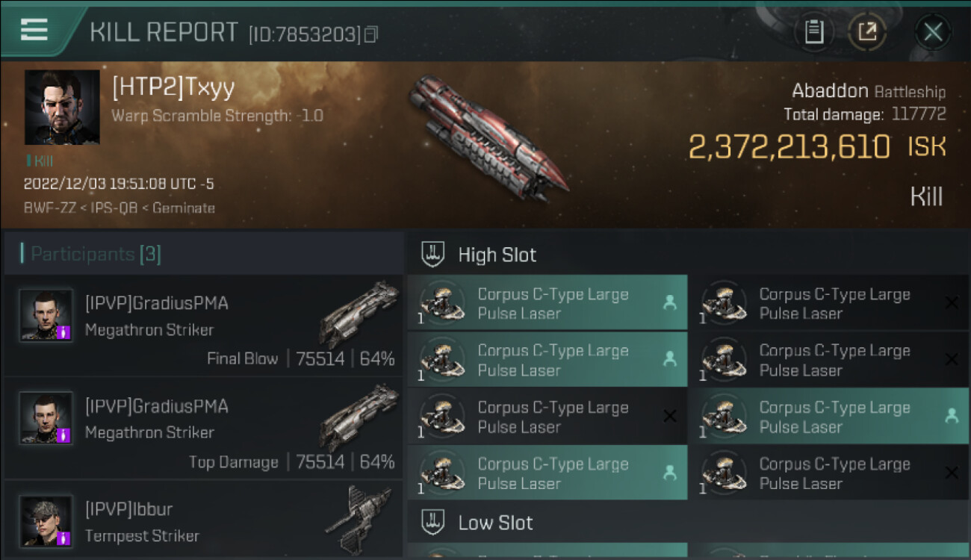This screenshot has height=560, width=971.
Task: Copy the kill report ID number
Action: 371,34
